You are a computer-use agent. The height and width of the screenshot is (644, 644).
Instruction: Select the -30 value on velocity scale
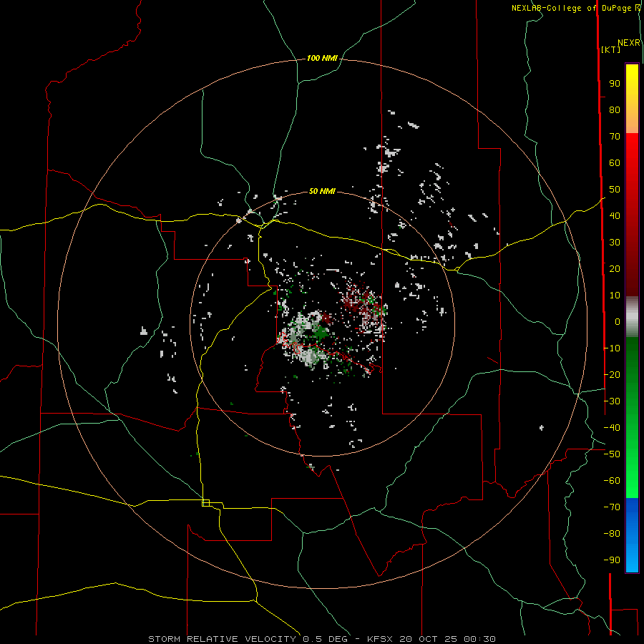click(x=612, y=401)
